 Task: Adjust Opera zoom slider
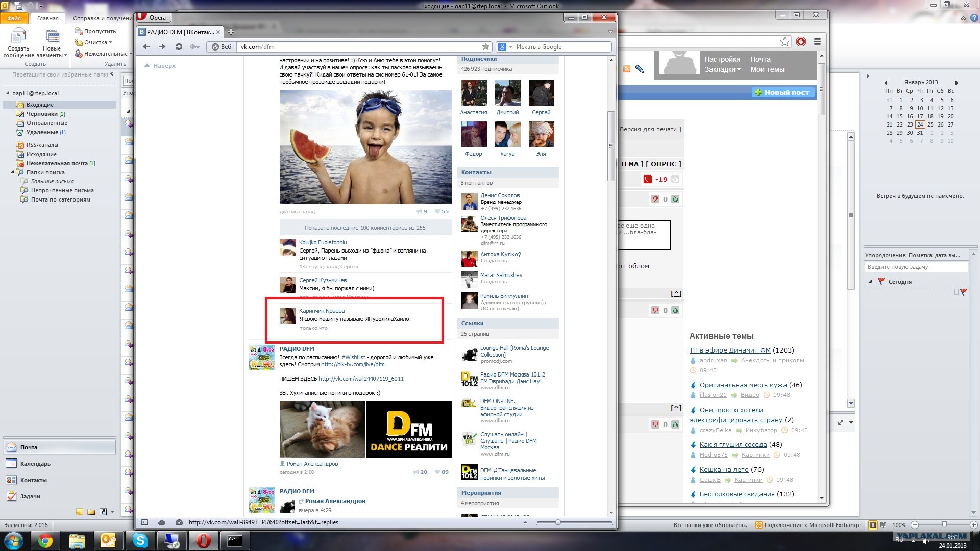(x=558, y=522)
